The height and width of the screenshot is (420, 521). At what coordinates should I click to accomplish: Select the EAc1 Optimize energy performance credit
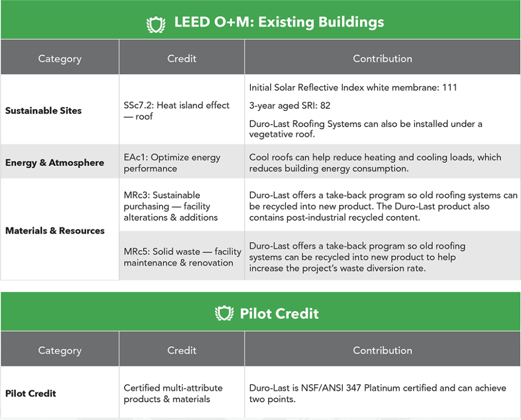tap(171, 163)
